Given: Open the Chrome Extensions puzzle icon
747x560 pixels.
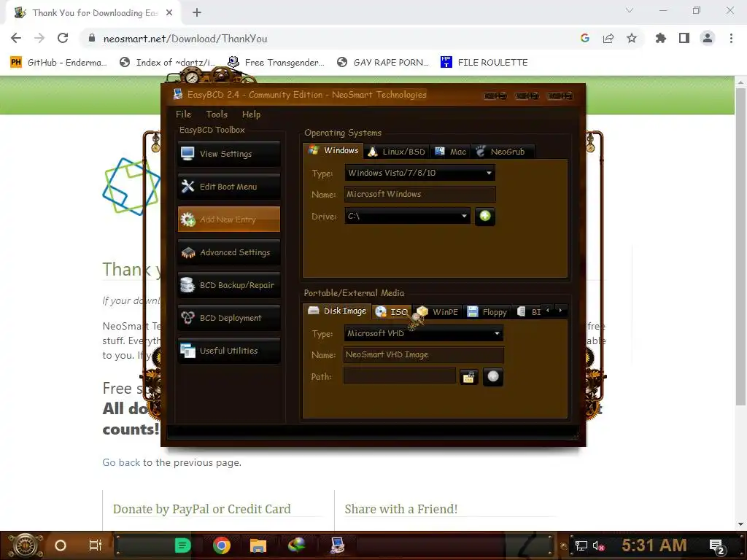Looking at the screenshot, I should 660,38.
